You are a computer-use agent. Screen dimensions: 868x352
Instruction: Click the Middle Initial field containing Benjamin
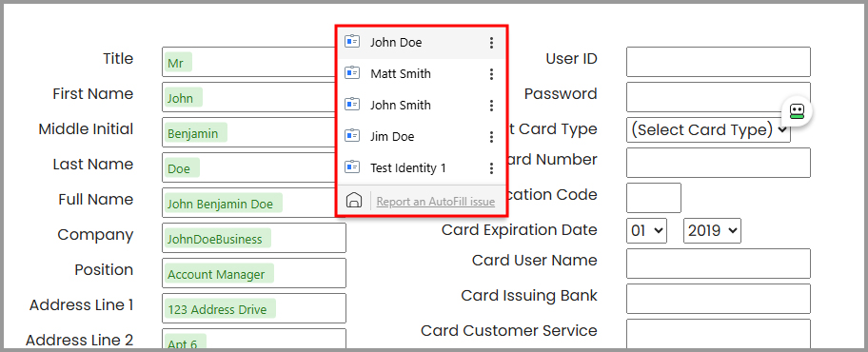coord(248,132)
